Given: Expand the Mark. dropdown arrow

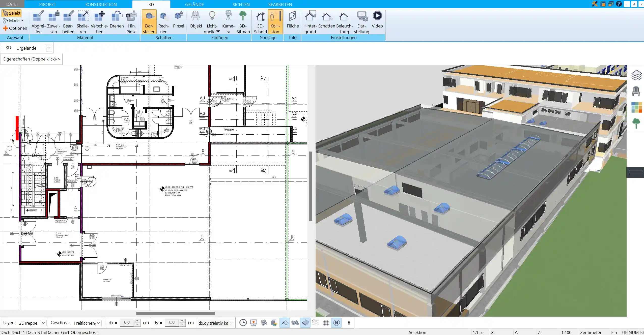Looking at the screenshot, I should coord(22,21).
